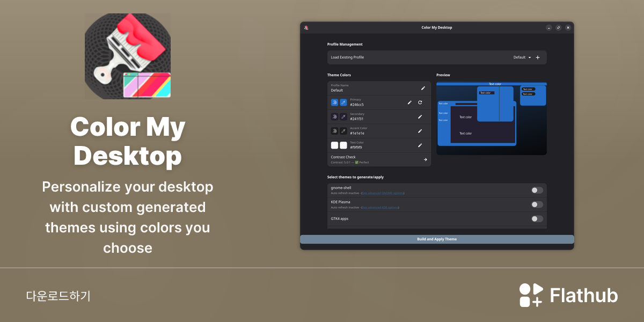This screenshot has height=322, width=644.
Task: Open the Default profile dropdown
Action: [522, 57]
